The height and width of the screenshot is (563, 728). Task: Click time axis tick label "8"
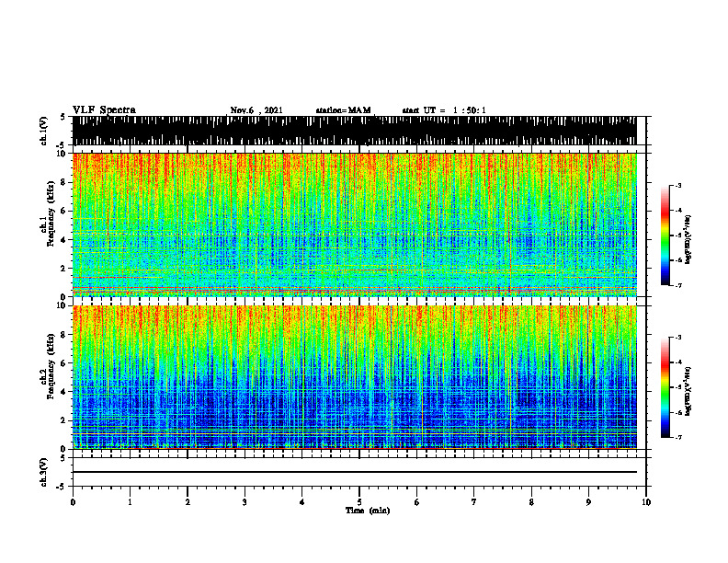[x=531, y=502]
